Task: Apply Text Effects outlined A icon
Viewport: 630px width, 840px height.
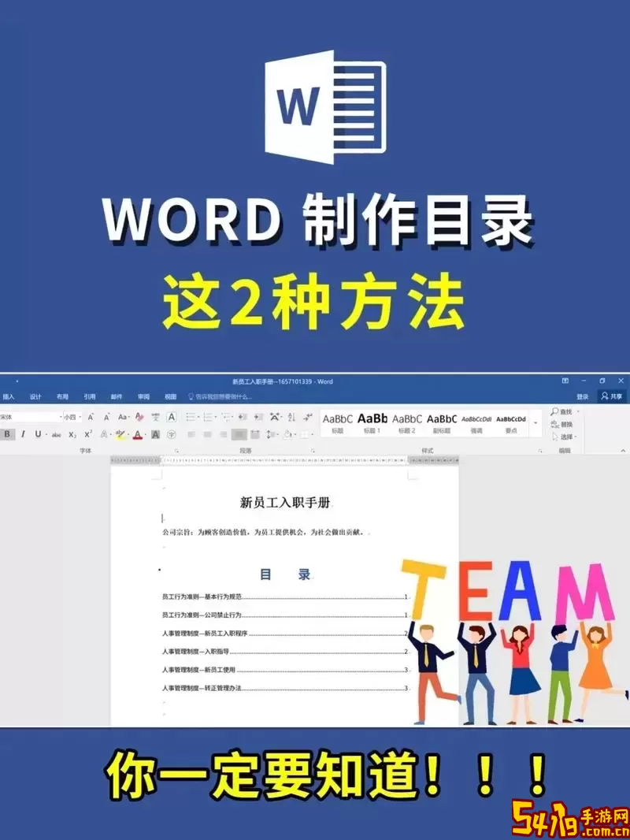Action: click(x=104, y=434)
